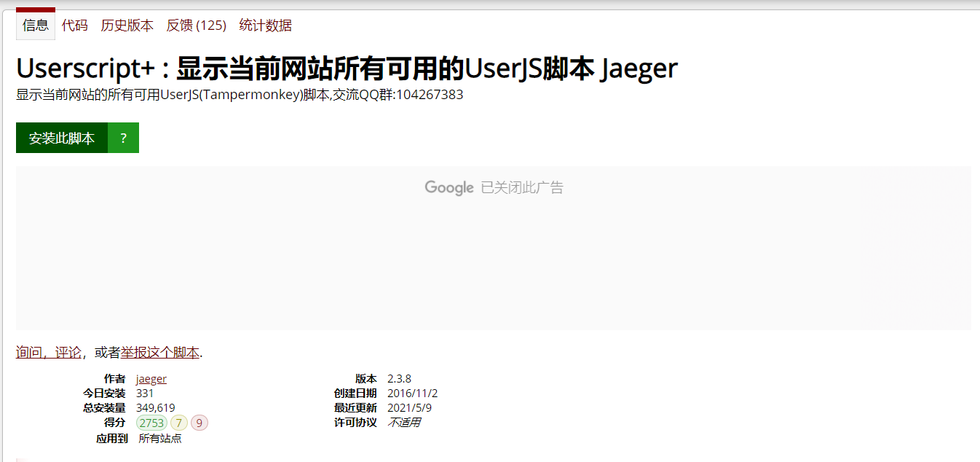Click the total installs value 349,619
This screenshot has width=980, height=462.
coord(156,408)
